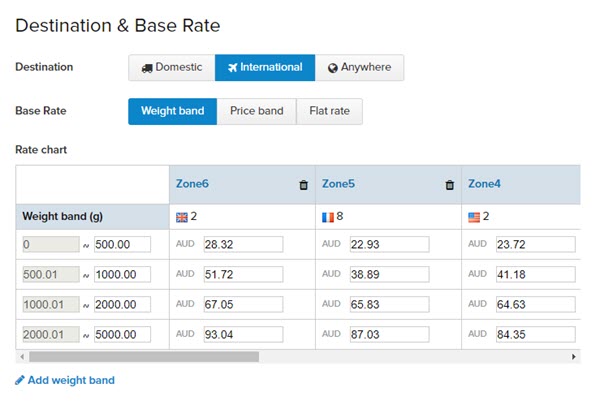This screenshot has height=405, width=600.
Task: Open the Zone4 column header link
Action: (484, 184)
